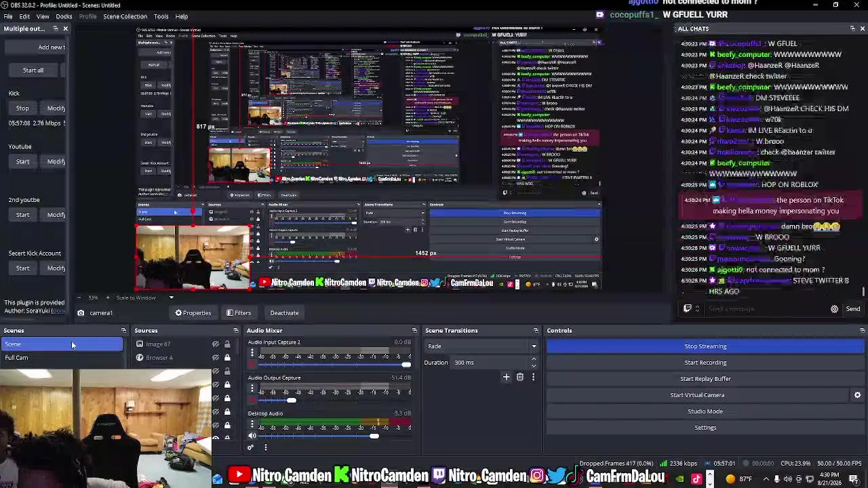Open Audio Mixer bottom options menu

[265, 447]
